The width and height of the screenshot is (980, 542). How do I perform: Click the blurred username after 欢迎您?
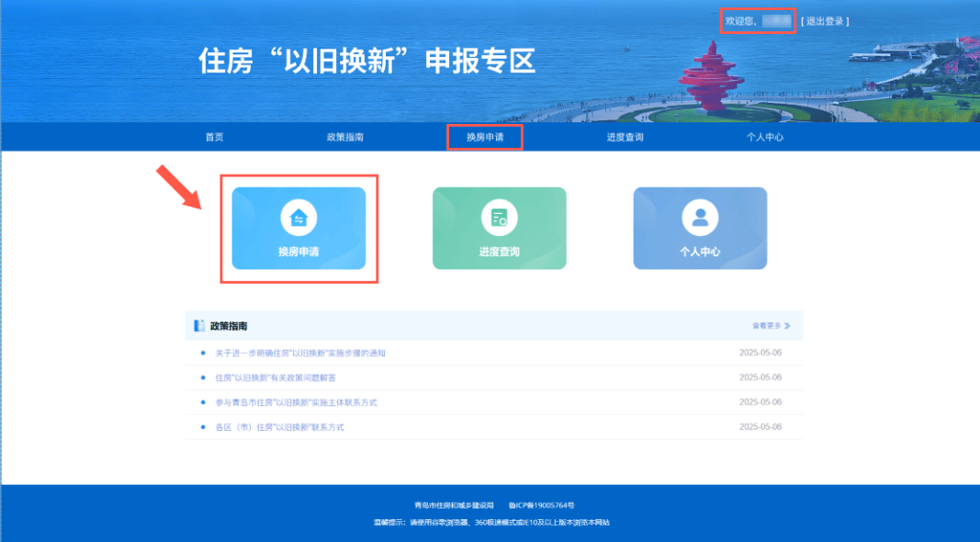776,20
